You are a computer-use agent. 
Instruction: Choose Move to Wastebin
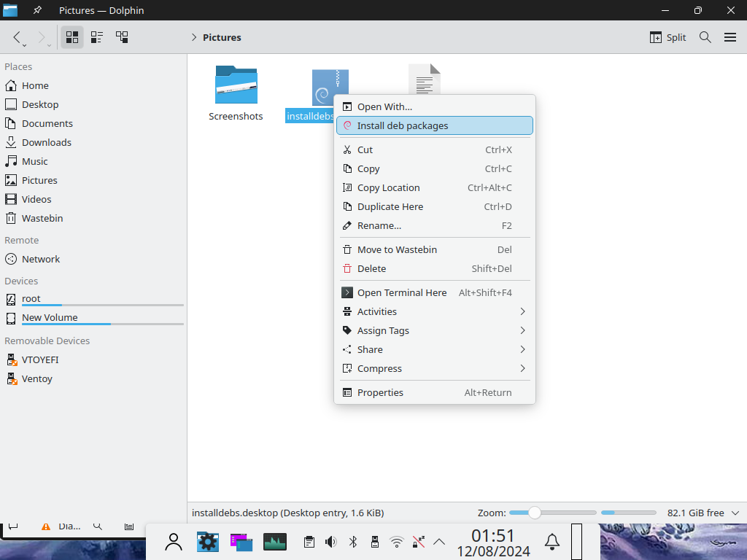tap(435, 249)
